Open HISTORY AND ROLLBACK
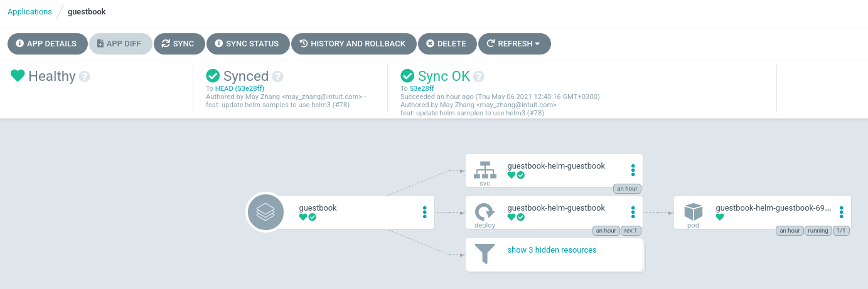The width and height of the screenshot is (868, 289). (x=353, y=44)
